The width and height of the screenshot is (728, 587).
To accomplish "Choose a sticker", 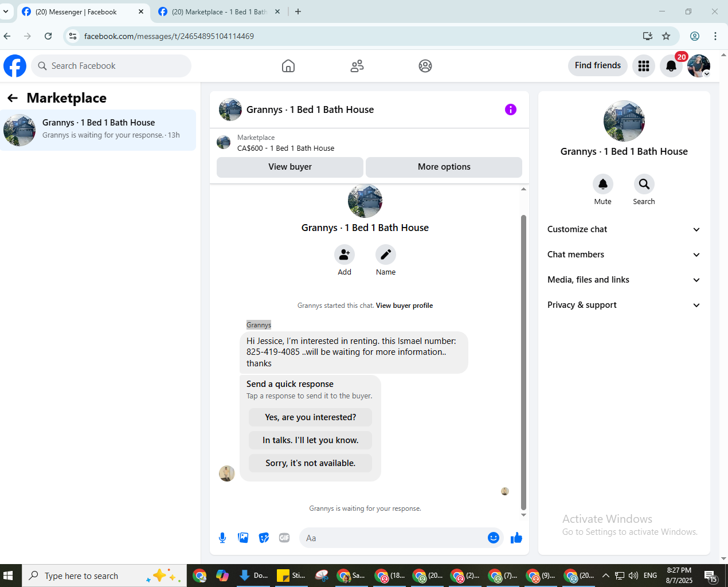I will 264,538.
